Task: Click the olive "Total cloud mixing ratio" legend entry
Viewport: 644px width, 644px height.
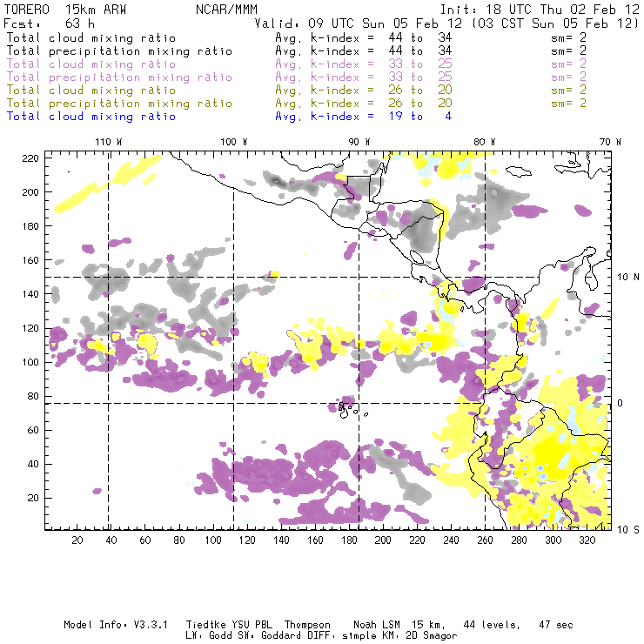Action: tap(91, 91)
